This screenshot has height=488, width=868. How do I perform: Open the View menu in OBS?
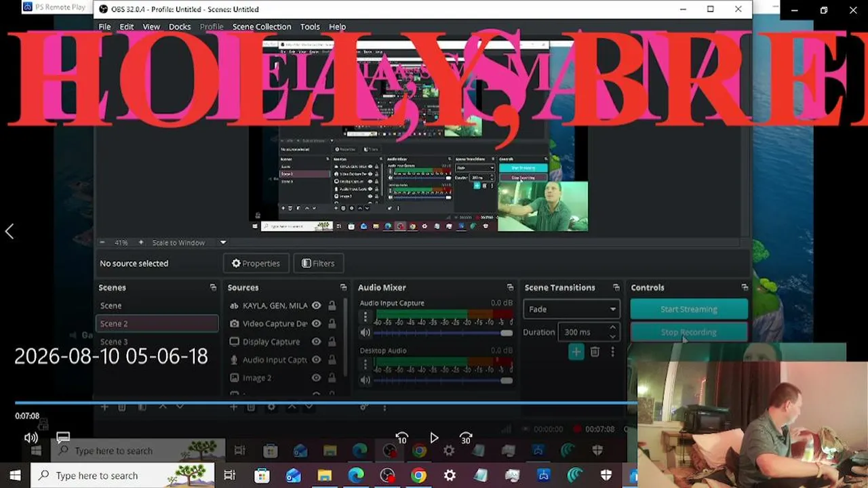(x=151, y=26)
